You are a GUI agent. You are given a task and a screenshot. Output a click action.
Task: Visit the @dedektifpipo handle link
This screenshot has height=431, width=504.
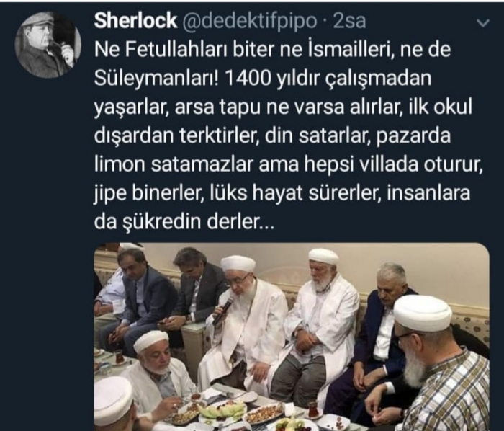coord(250,22)
